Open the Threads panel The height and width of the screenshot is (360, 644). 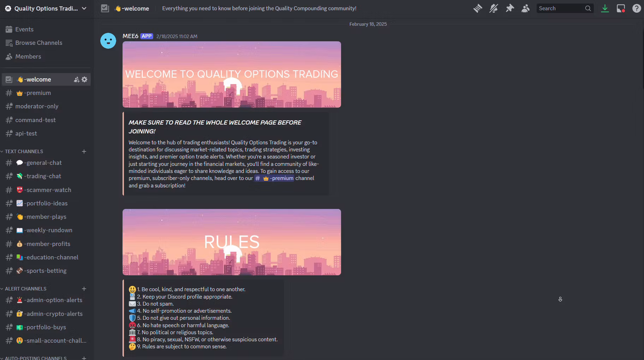[478, 8]
